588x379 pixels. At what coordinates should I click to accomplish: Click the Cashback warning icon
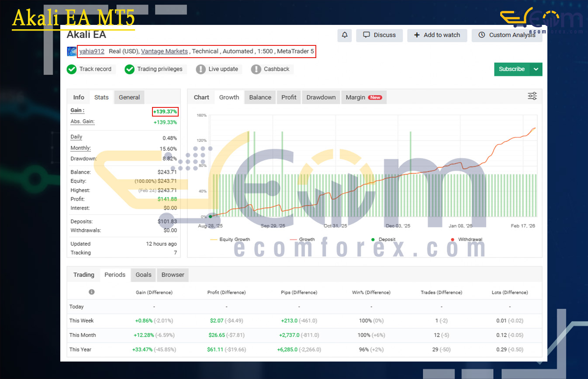coord(256,69)
